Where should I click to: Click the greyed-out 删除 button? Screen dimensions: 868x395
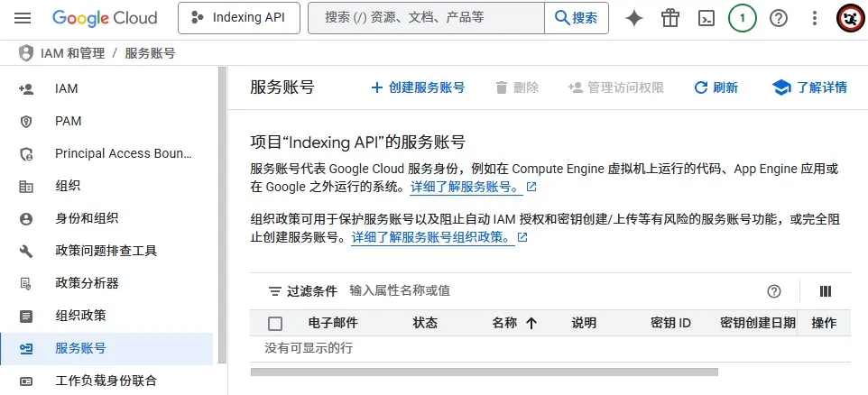[x=517, y=87]
